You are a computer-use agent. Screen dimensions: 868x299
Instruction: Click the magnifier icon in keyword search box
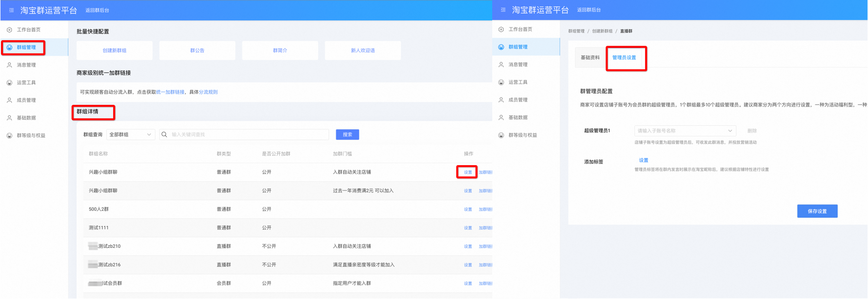[164, 135]
